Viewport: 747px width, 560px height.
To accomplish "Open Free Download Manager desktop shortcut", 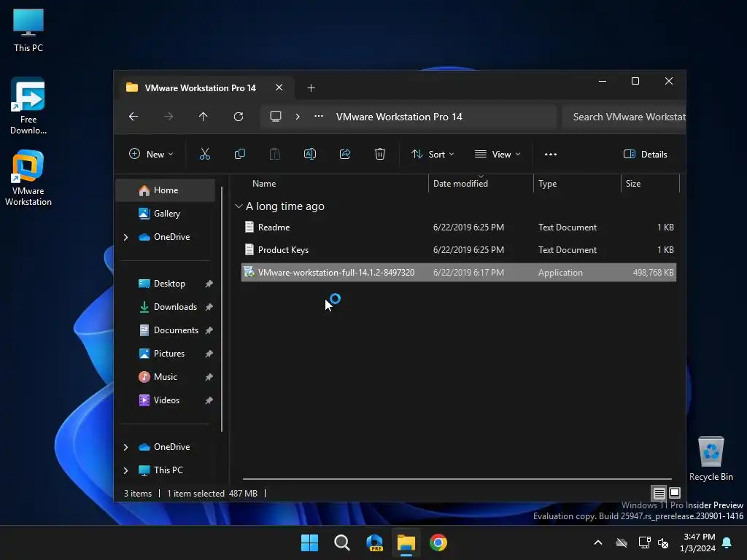I will click(28, 106).
